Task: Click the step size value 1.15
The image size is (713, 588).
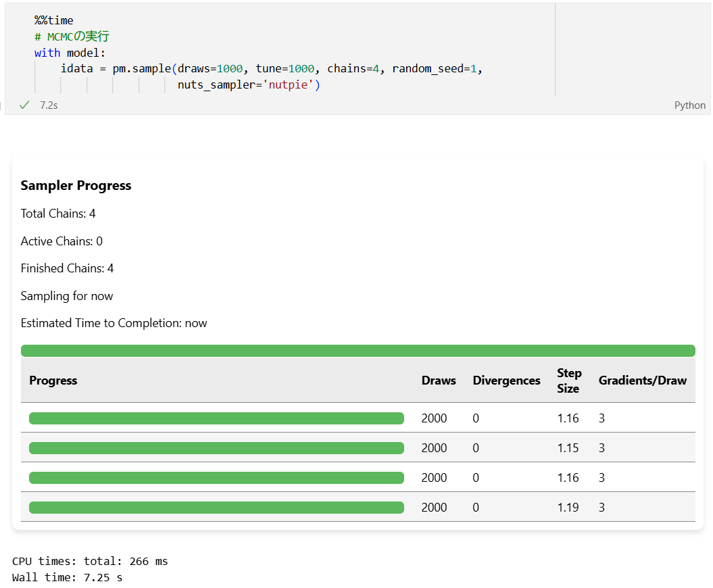Action: coord(568,448)
